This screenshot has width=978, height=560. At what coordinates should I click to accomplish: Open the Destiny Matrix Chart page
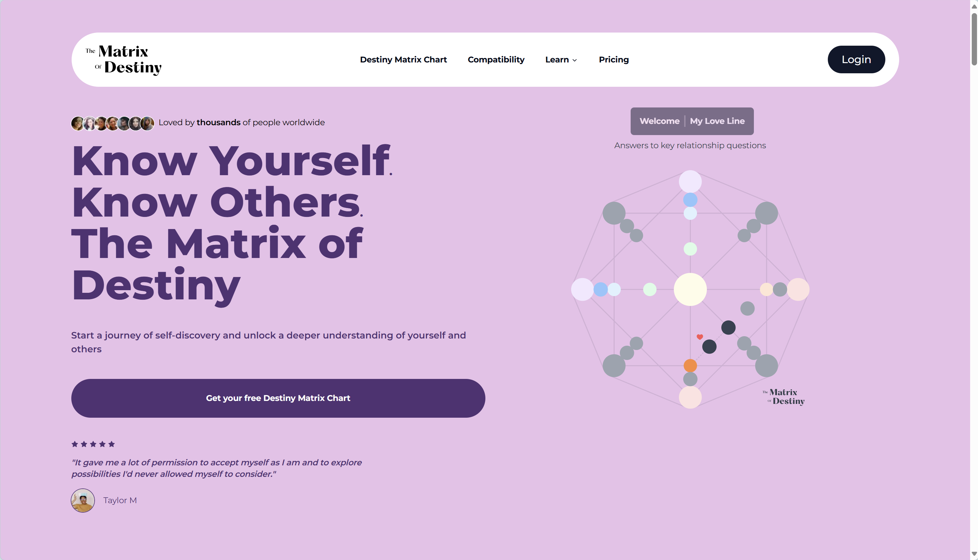(x=403, y=59)
